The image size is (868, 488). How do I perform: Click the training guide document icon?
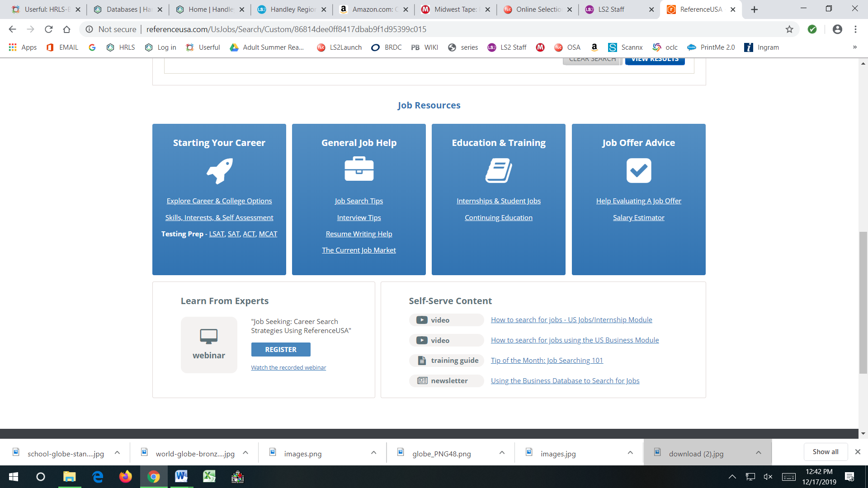click(421, 360)
